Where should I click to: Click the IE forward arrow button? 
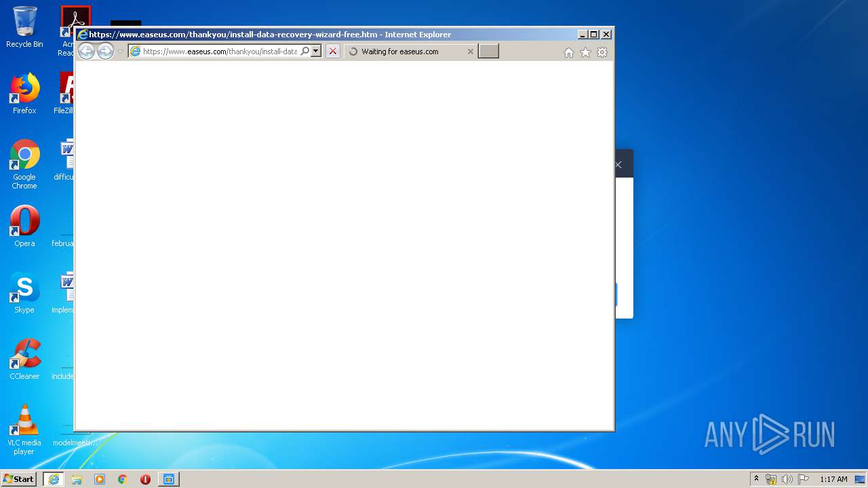click(105, 51)
